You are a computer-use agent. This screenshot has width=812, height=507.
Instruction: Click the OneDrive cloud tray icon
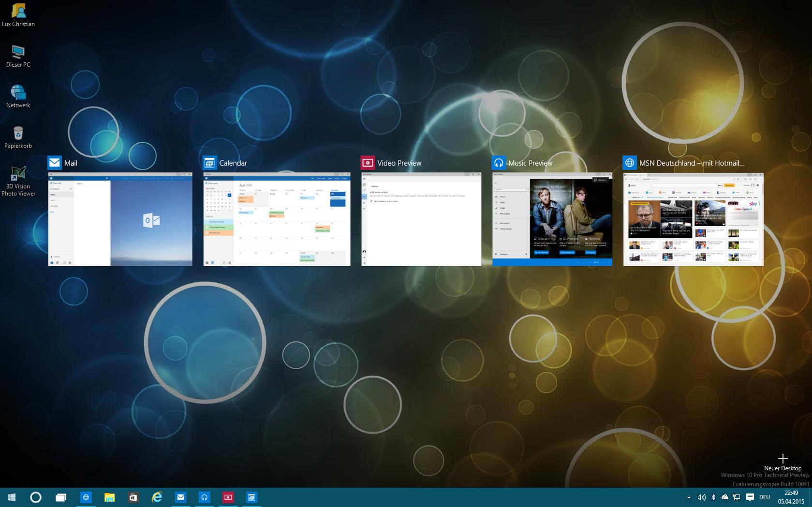pos(725,497)
